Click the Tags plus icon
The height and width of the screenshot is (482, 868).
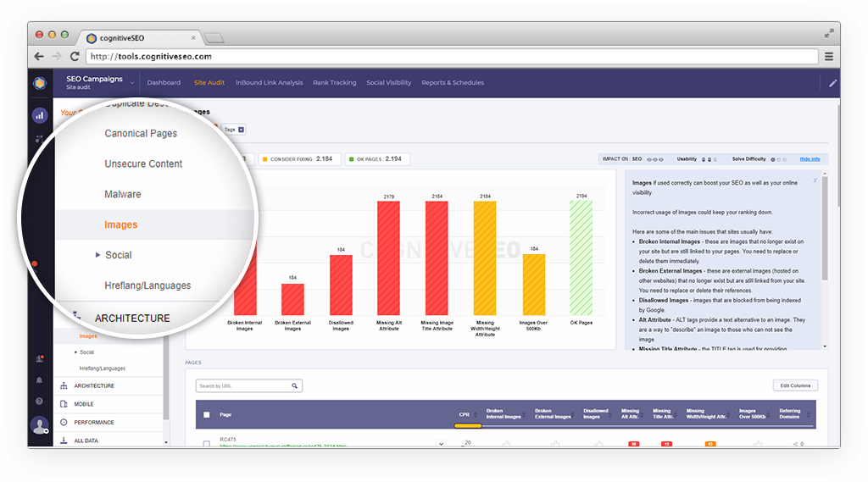tap(241, 130)
